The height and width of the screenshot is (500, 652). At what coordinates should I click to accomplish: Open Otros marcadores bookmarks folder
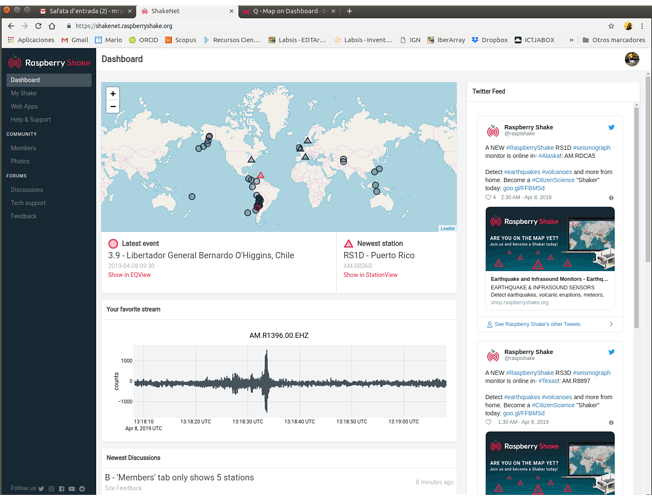tap(614, 40)
